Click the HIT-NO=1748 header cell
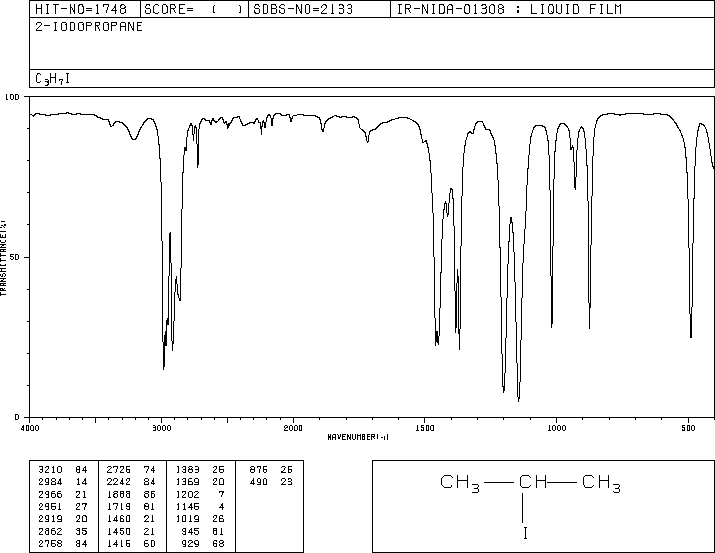This screenshot has width=715, height=553. tap(85, 9)
